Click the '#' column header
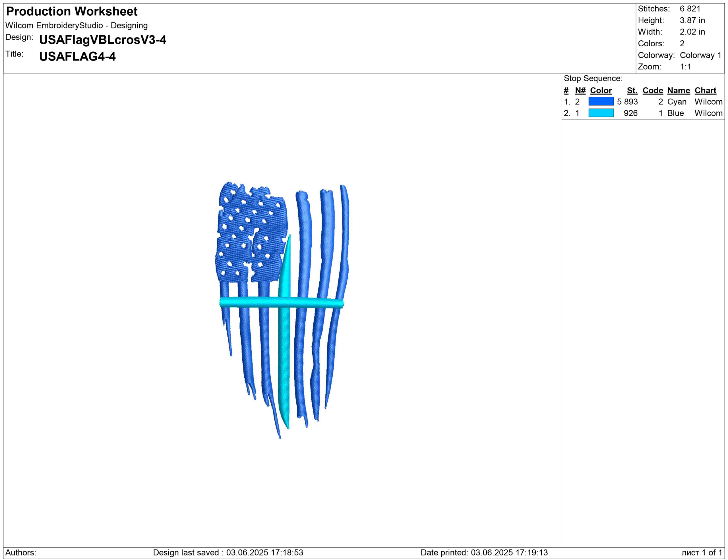 tap(566, 90)
